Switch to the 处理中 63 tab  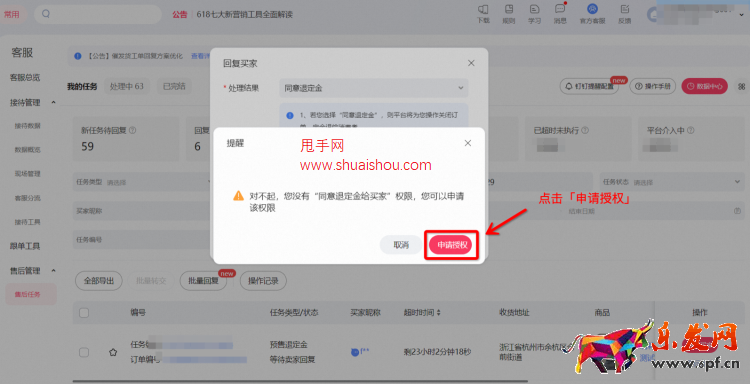point(126,86)
